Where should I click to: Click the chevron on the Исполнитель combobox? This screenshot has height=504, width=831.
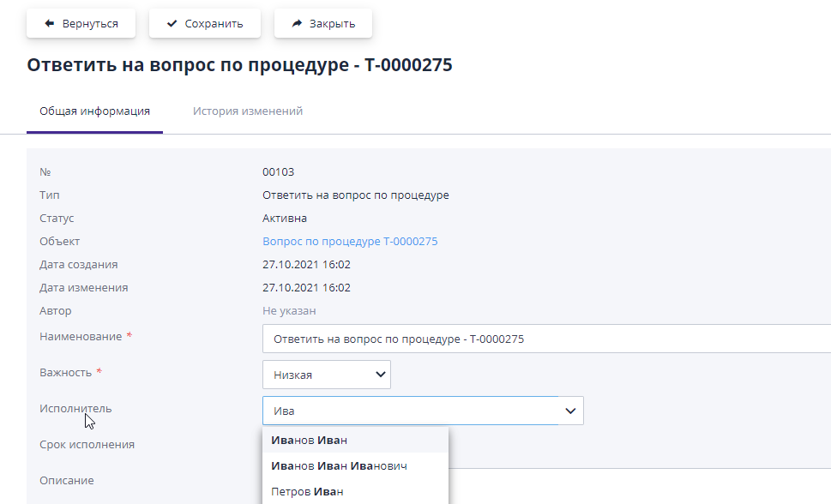click(x=569, y=411)
